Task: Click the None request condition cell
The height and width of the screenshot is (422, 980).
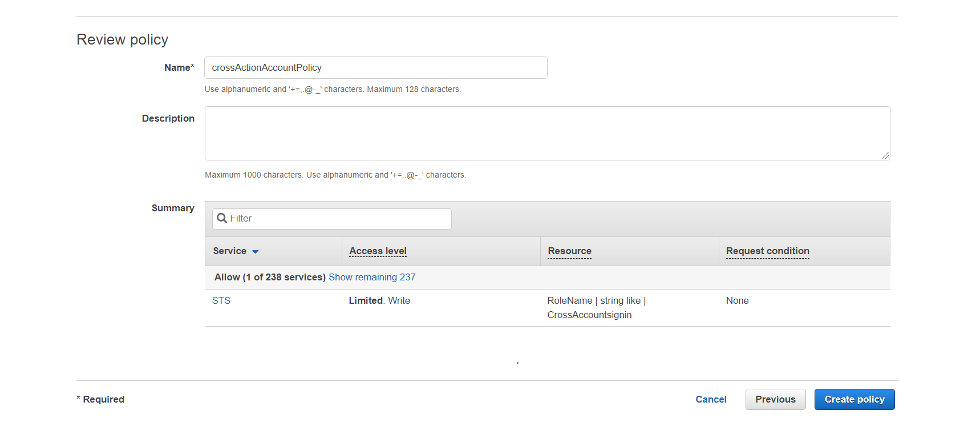Action: click(x=737, y=300)
